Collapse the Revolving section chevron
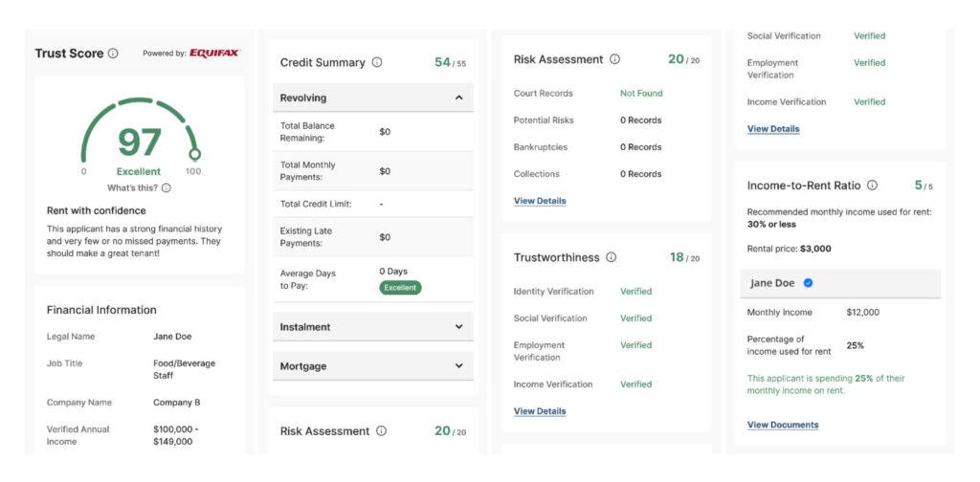Viewport: 980px width, 482px height. [x=458, y=98]
